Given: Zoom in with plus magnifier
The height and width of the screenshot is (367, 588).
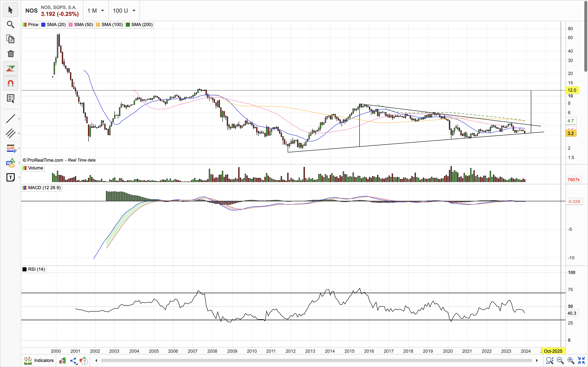Looking at the screenshot, I should tap(571, 361).
